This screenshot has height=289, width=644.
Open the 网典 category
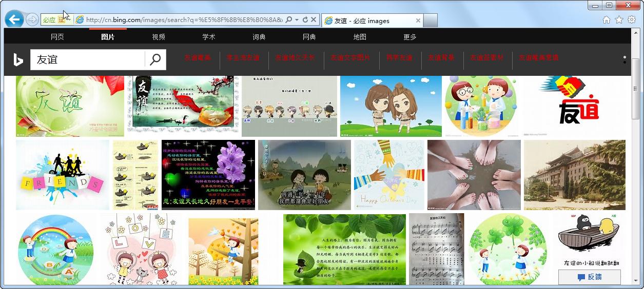[x=309, y=37]
